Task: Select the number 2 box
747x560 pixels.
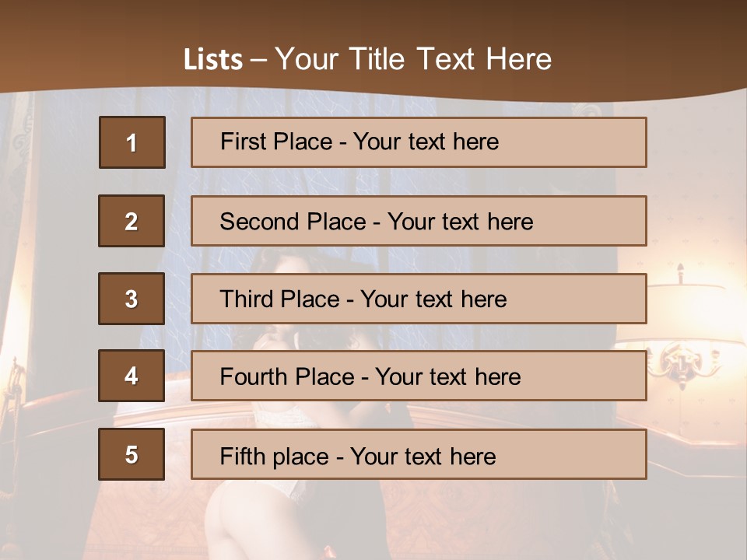Action: click(132, 221)
